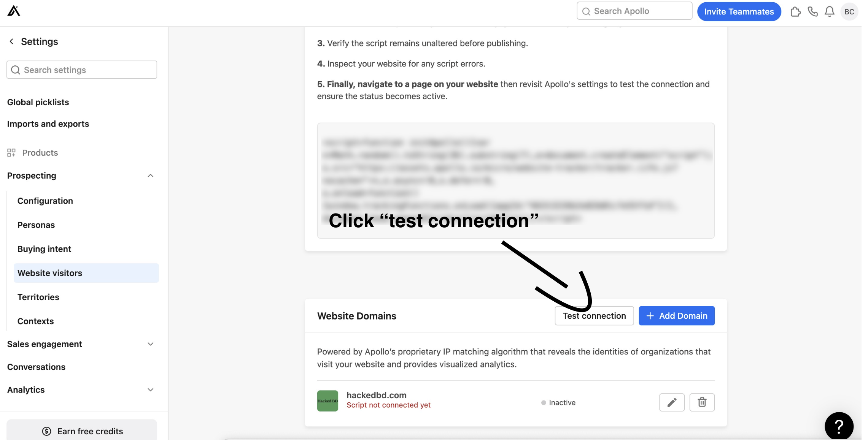Expand the Sales engagement section
Image resolution: width=868 pixels, height=440 pixels.
(x=151, y=344)
